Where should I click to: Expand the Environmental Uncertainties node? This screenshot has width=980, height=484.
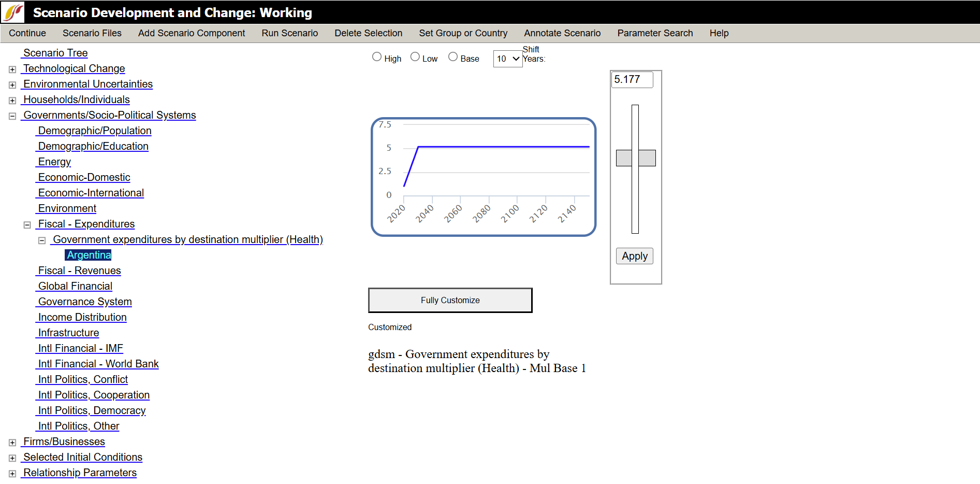[12, 85]
